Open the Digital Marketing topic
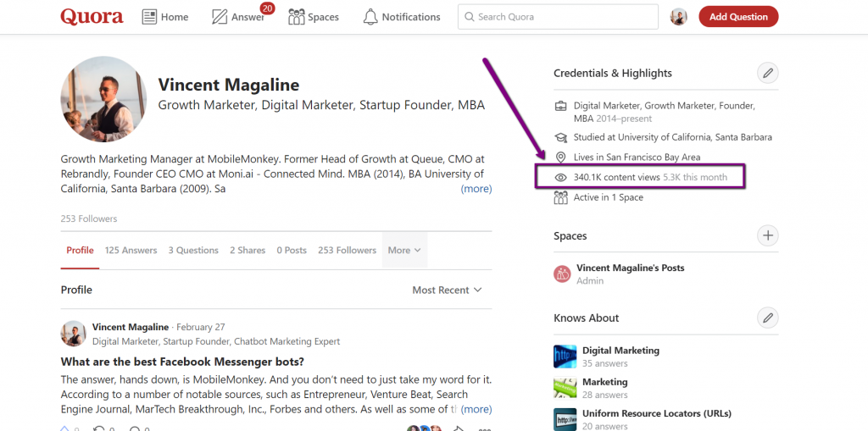 [620, 351]
